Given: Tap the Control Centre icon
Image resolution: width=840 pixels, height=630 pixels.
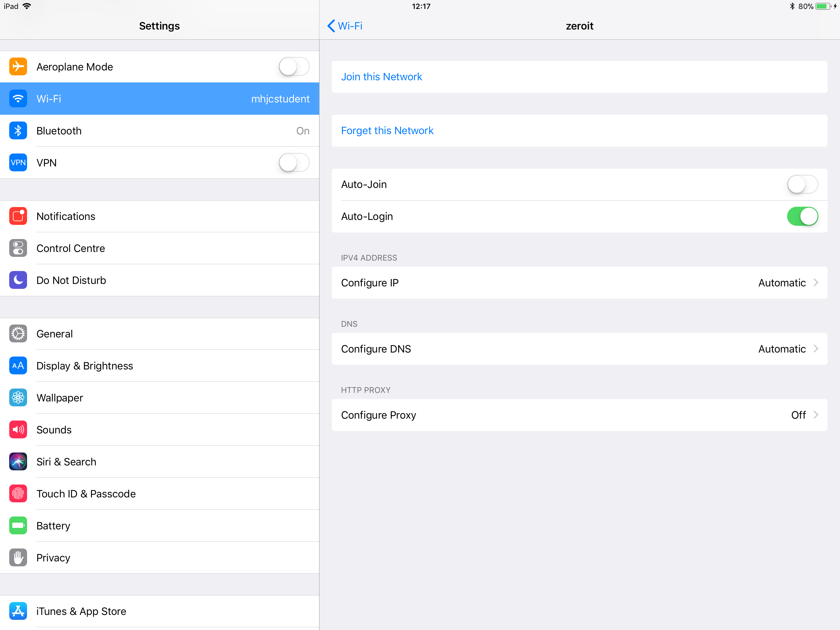Looking at the screenshot, I should click(x=18, y=248).
